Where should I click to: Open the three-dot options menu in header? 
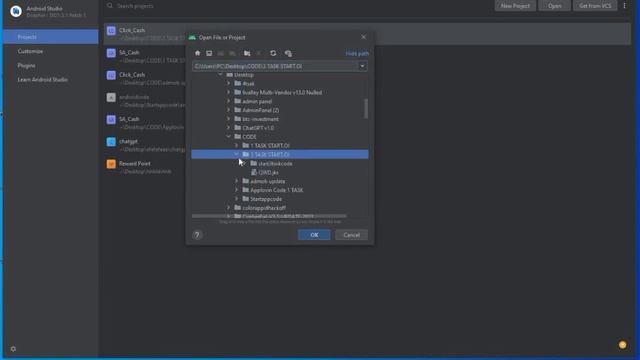(x=624, y=6)
